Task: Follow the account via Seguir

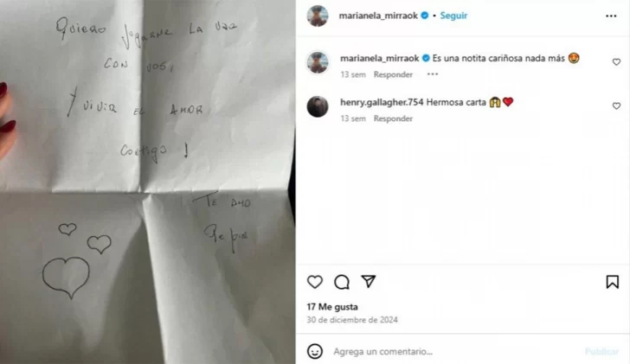Action: tap(453, 16)
